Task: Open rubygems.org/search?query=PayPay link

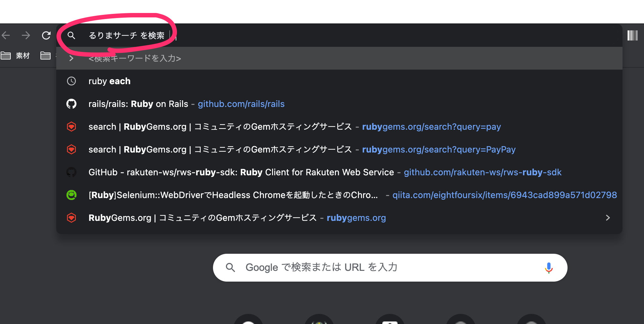Action: (x=439, y=149)
